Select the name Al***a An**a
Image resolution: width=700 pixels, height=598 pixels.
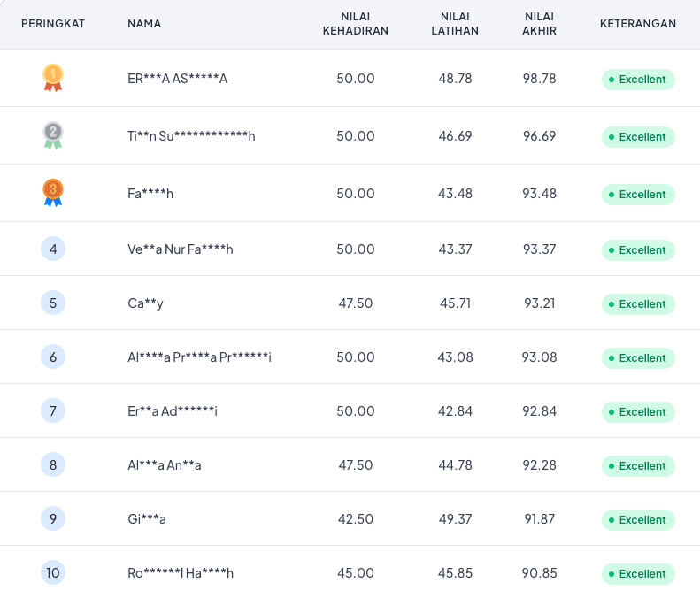pos(165,465)
